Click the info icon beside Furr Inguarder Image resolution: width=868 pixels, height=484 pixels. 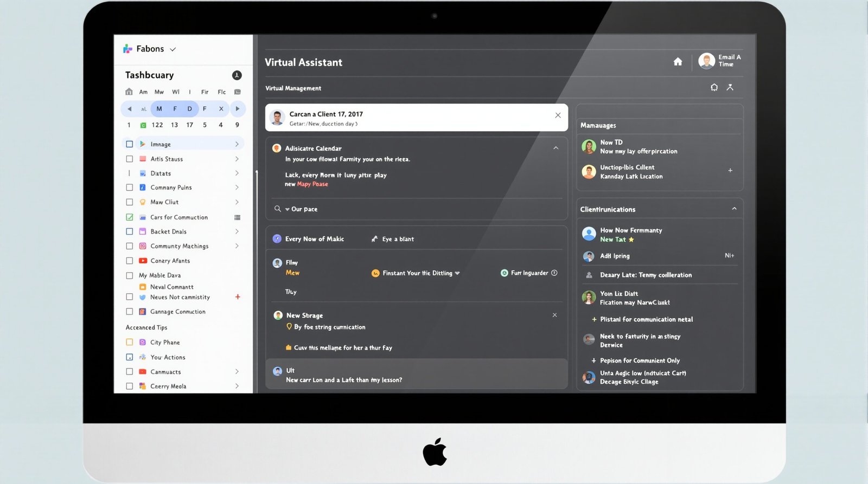(x=554, y=273)
